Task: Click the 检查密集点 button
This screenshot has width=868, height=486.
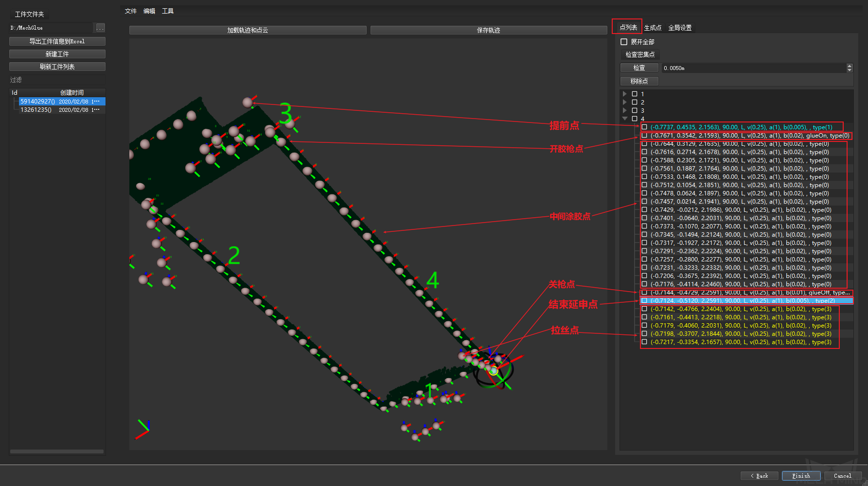Action: pos(640,54)
